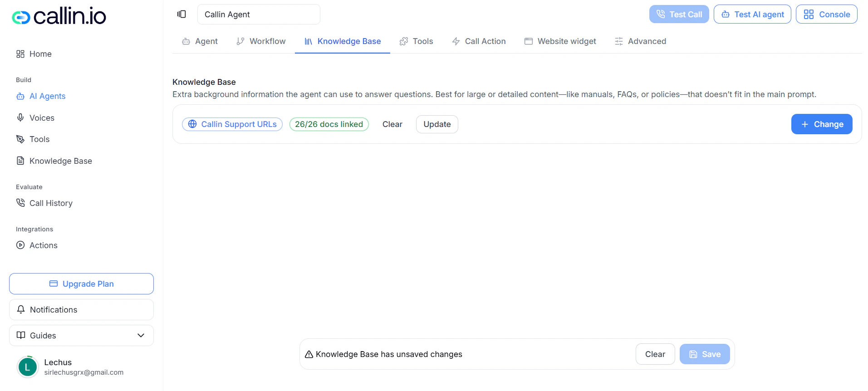Open the Website widget tab
868x391 pixels.
[560, 41]
